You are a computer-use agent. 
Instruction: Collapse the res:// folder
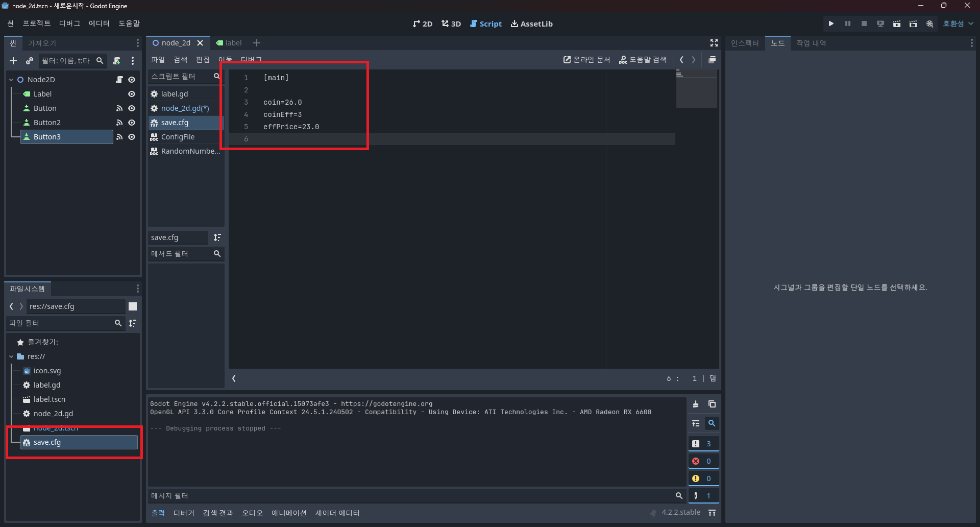11,356
